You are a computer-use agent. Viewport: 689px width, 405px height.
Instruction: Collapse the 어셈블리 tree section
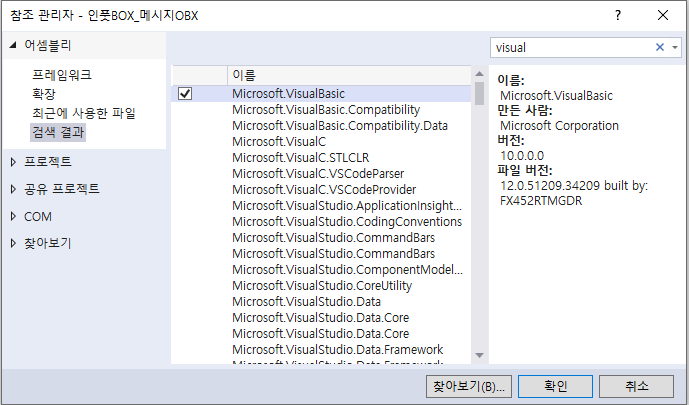tap(13, 45)
